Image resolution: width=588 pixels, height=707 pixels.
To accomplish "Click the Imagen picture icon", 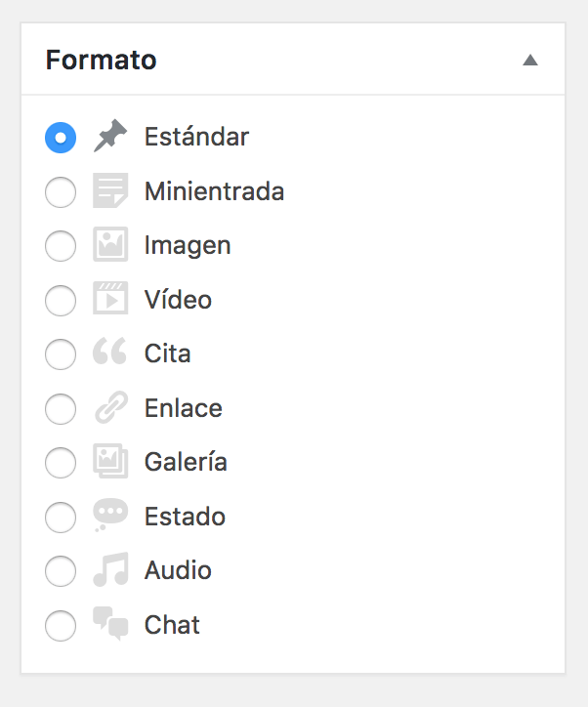I will [110, 244].
